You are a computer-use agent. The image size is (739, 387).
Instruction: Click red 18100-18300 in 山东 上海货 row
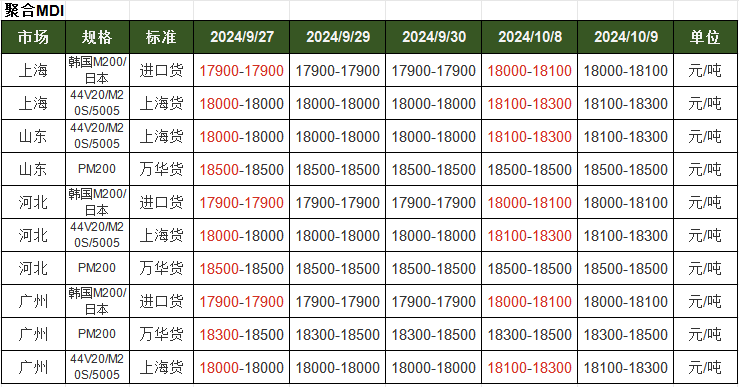pos(530,137)
